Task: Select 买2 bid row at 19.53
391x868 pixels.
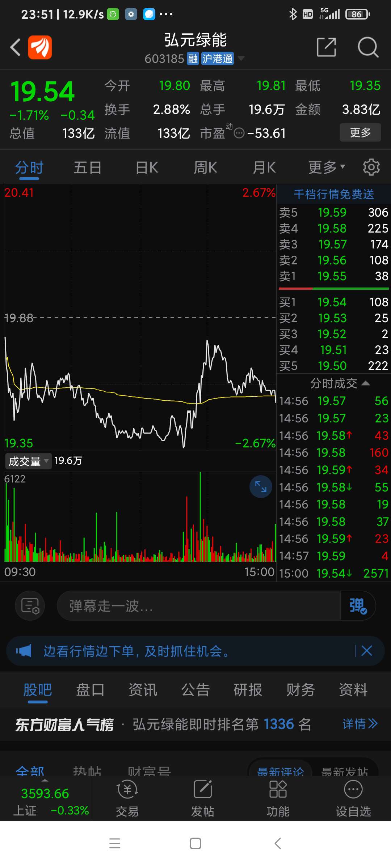Action: tap(333, 318)
